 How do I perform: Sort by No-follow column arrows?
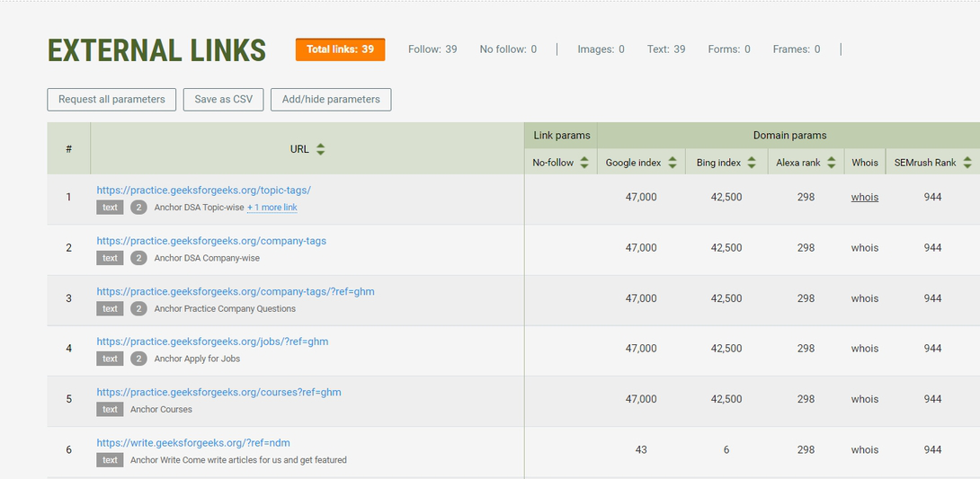point(584,163)
